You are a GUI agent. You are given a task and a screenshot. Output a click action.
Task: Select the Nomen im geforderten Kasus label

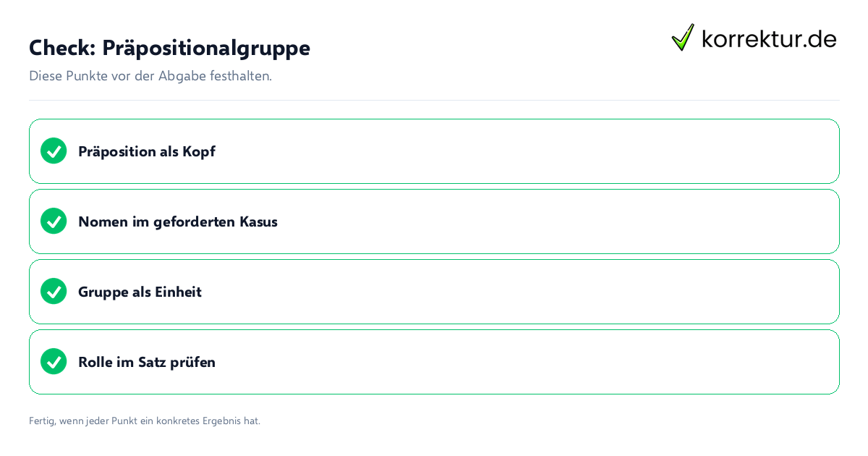[178, 221]
